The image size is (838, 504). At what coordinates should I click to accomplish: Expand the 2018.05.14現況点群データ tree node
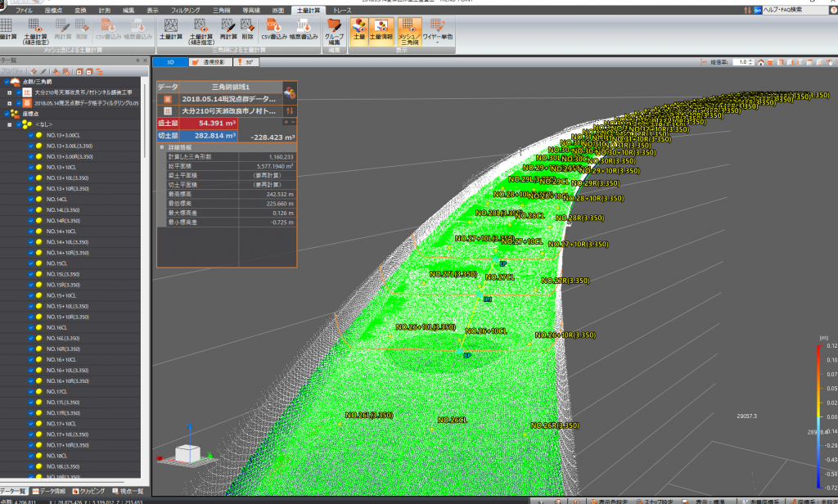pos(9,103)
